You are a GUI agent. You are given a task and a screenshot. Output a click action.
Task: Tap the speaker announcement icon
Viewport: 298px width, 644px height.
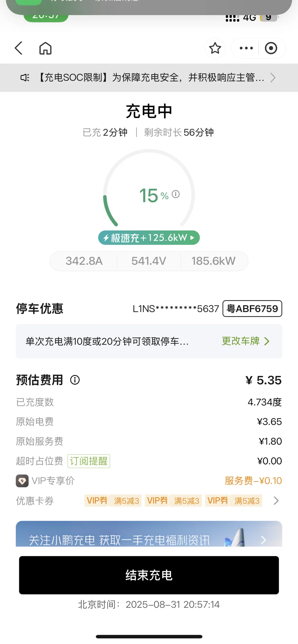[x=25, y=78]
